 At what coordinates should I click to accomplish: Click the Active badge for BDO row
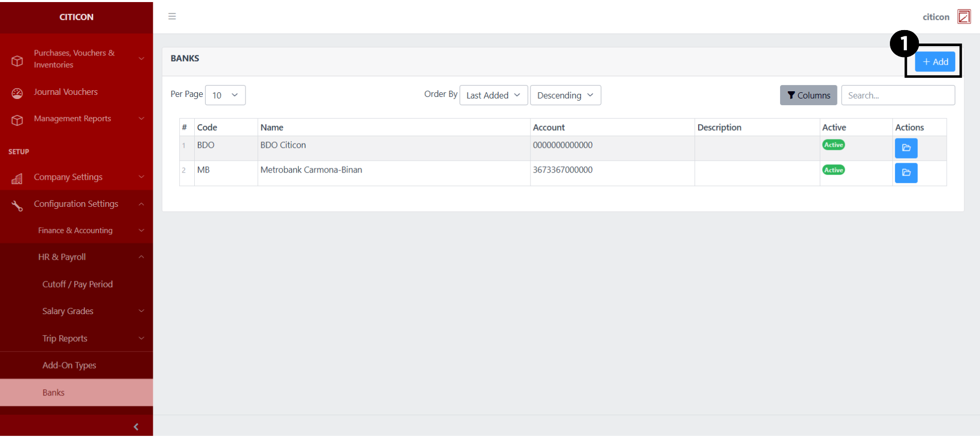pyautogui.click(x=833, y=145)
